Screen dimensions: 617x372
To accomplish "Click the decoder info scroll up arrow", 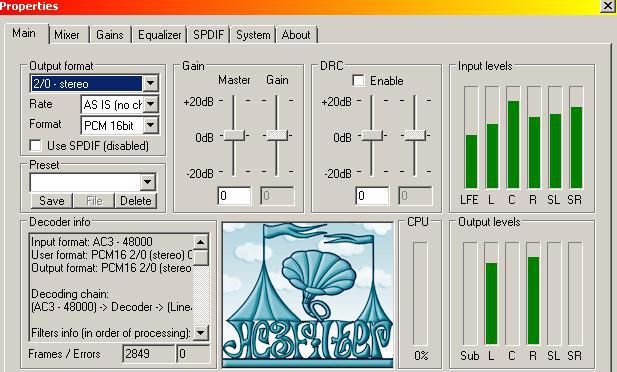I will pyautogui.click(x=201, y=242).
